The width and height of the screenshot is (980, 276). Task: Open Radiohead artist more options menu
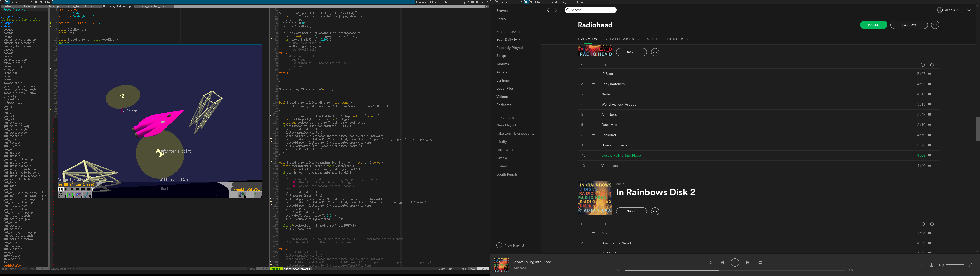pyautogui.click(x=935, y=25)
